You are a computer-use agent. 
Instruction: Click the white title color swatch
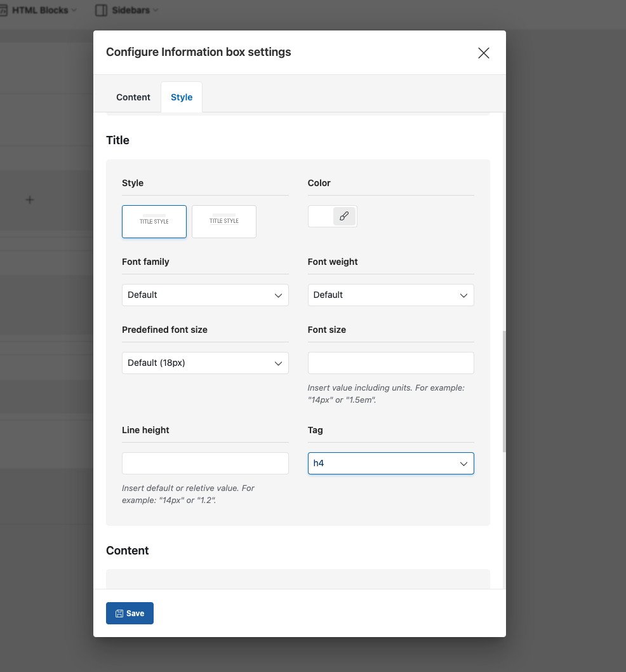coord(321,216)
